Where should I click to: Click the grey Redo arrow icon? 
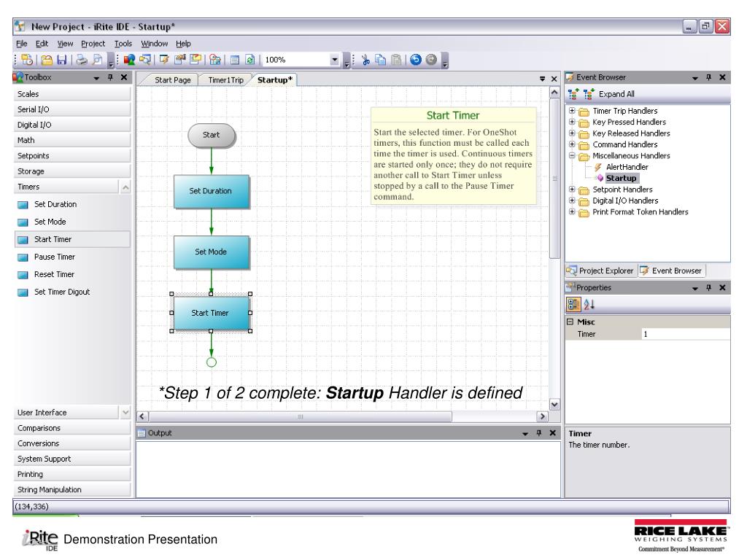click(431, 60)
